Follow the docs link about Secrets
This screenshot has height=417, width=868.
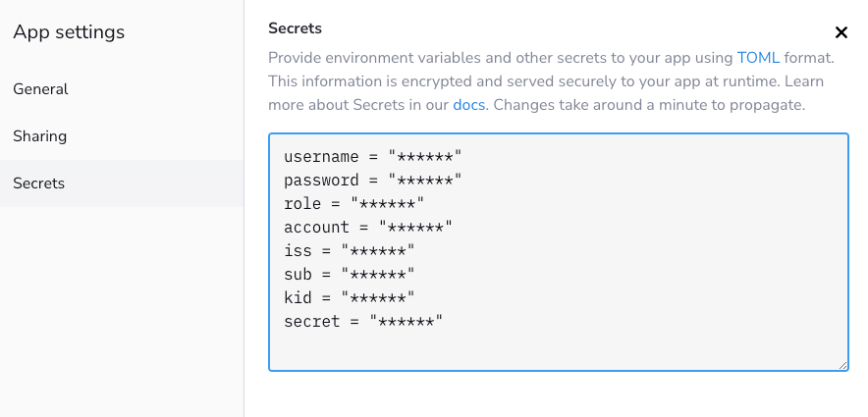(469, 104)
